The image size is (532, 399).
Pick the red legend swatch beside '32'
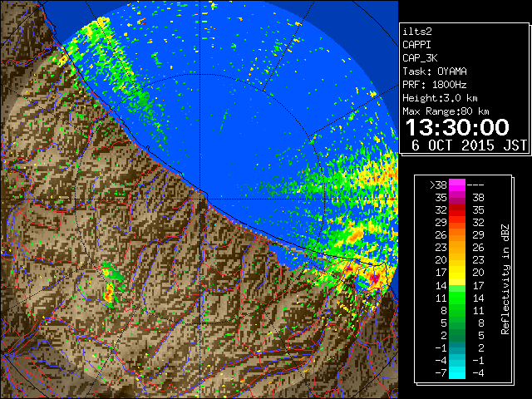pos(457,210)
